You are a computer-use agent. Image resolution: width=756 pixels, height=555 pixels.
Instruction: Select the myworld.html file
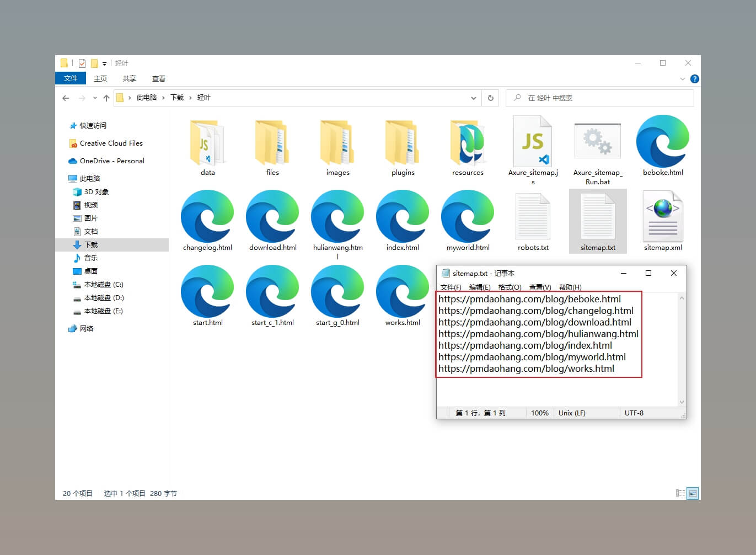tap(468, 221)
